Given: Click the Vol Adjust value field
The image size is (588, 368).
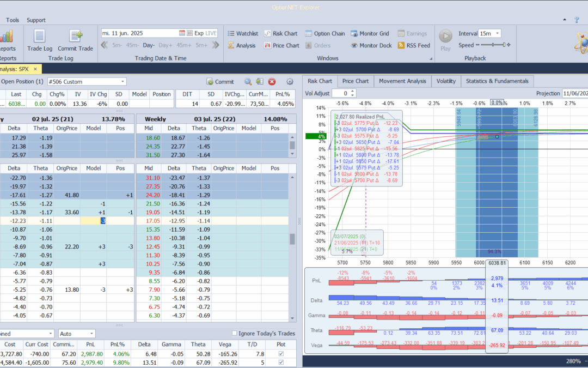Looking at the screenshot, I should 341,93.
